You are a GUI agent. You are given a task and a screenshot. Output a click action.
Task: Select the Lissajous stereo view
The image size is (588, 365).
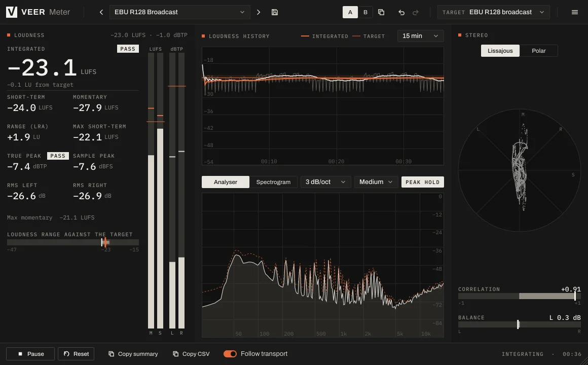[500, 51]
